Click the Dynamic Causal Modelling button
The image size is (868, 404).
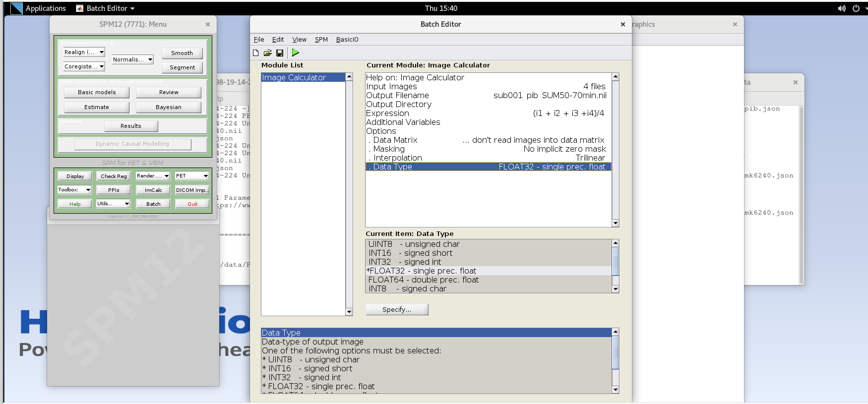(x=132, y=144)
